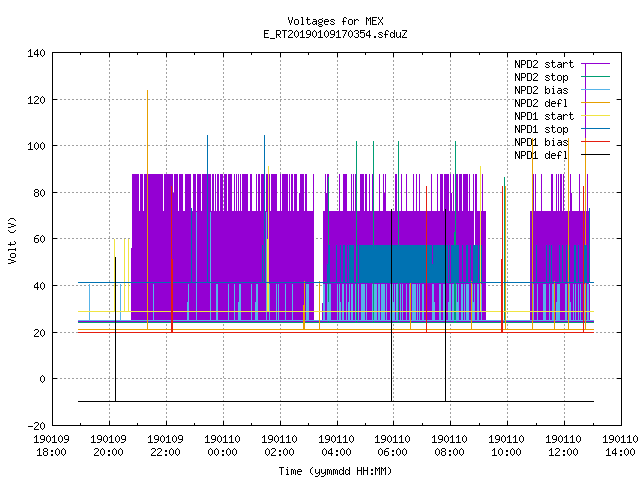Select the 'NPD2 bias' legend label
This screenshot has height=480, width=640.
coord(541,90)
